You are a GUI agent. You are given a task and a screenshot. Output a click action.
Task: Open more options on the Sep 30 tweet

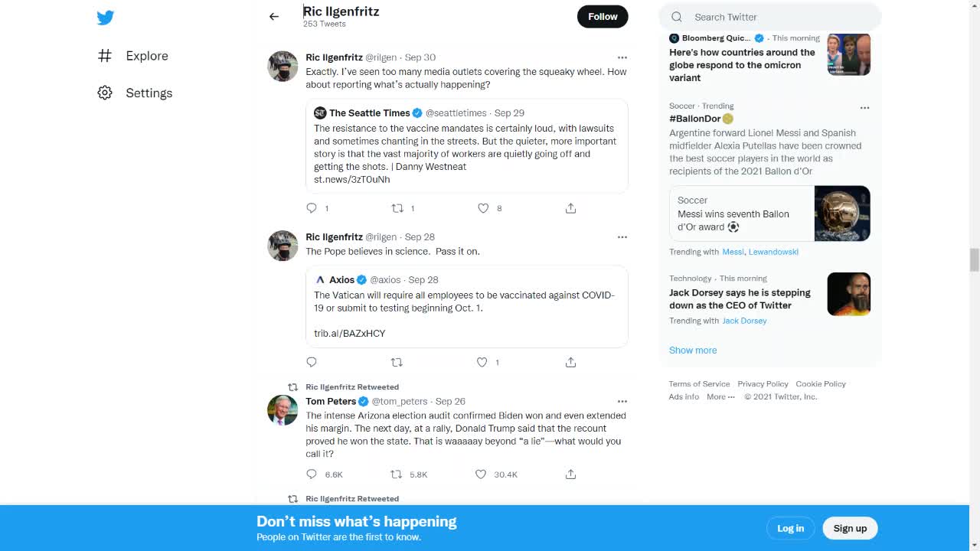click(x=622, y=57)
